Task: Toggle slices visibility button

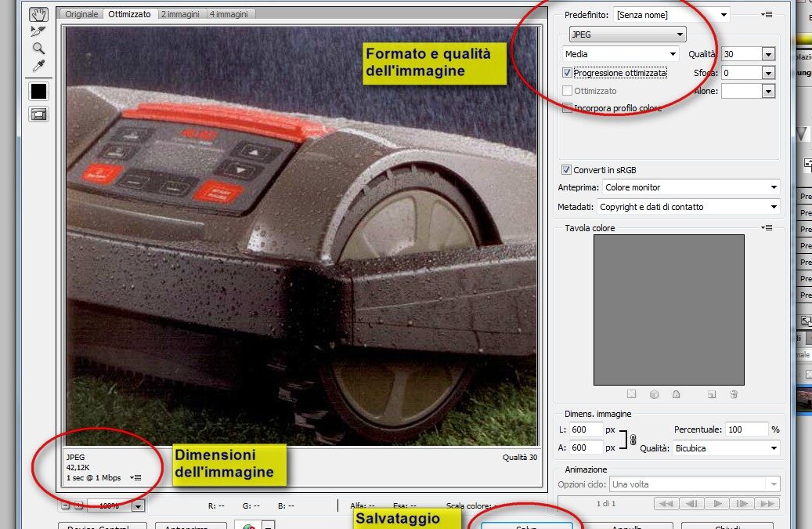Action: 38,114
